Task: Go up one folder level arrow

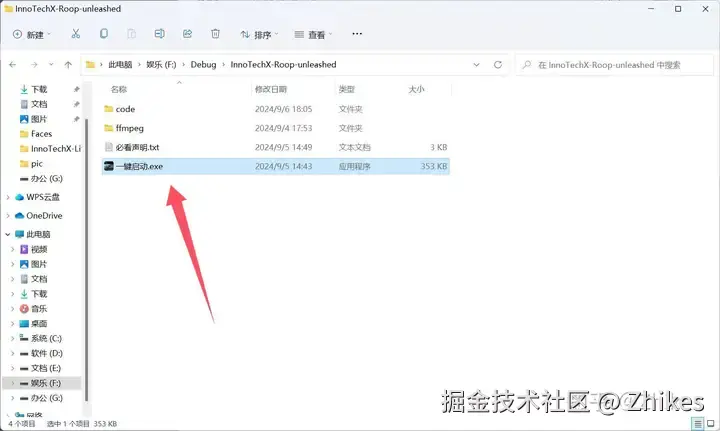Action: coord(68,65)
